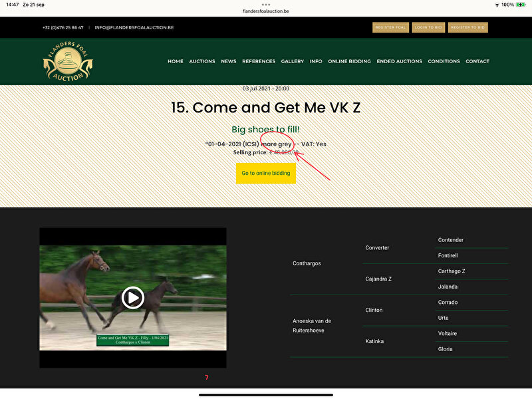The width and height of the screenshot is (532, 399).
Task: Go to the News page
Action: (x=228, y=61)
